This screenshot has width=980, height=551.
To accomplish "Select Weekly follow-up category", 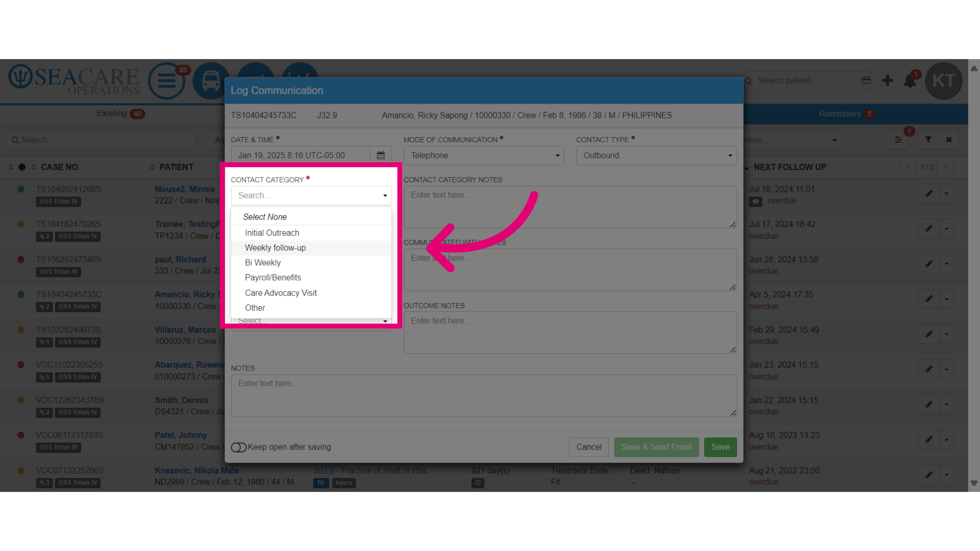I will (311, 248).
